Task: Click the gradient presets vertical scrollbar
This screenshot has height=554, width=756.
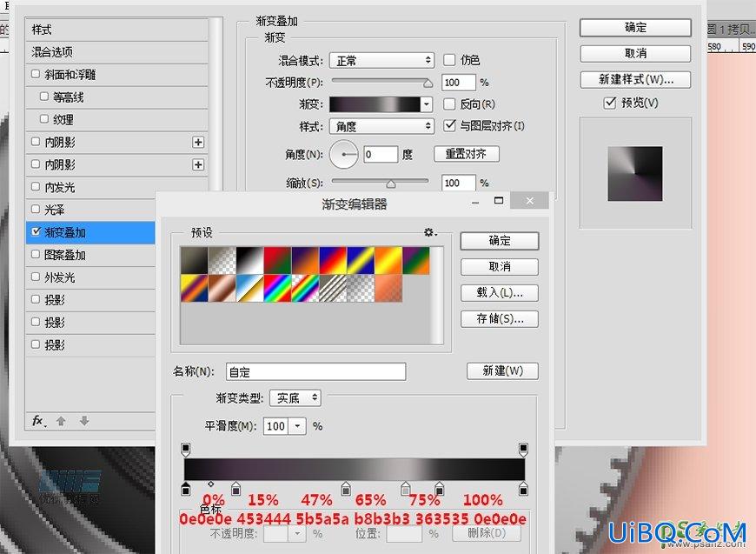Action: [x=437, y=296]
